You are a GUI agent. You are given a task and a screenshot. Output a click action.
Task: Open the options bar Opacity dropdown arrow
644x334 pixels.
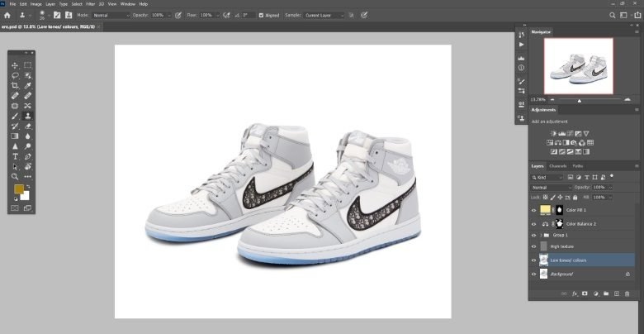(x=168, y=15)
